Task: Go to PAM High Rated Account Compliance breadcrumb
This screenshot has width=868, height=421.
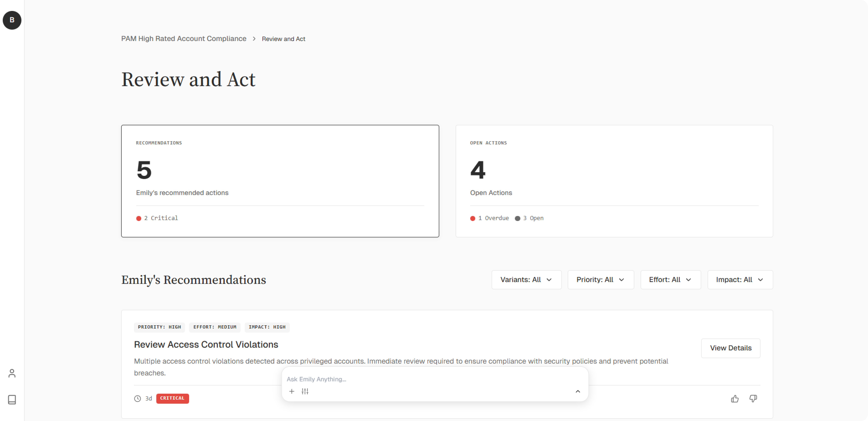Action: (x=184, y=39)
